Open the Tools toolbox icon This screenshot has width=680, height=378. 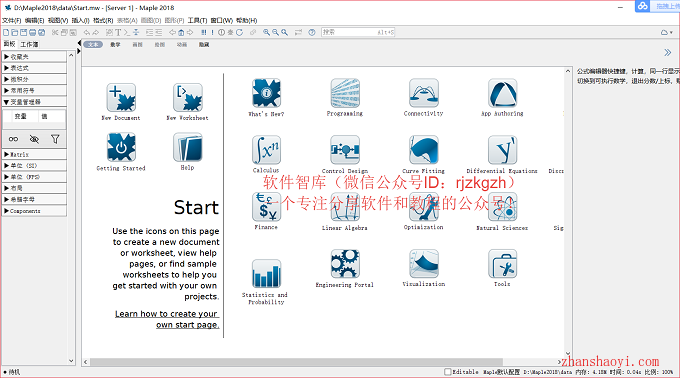tap(502, 263)
